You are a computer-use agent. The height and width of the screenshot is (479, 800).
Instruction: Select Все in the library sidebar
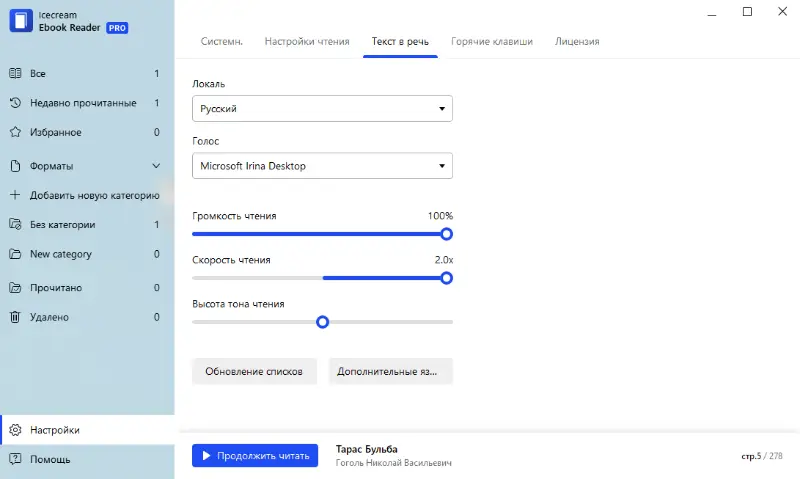(87, 73)
